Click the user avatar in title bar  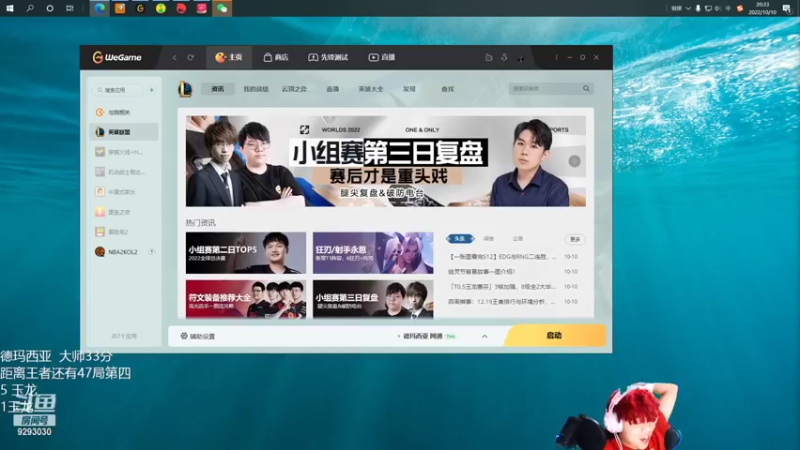click(x=520, y=58)
